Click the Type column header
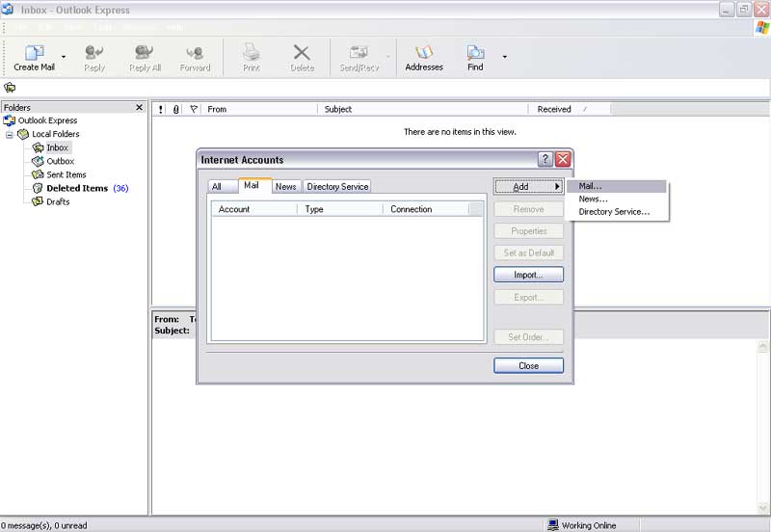Image resolution: width=771 pixels, height=532 pixels. pyautogui.click(x=340, y=209)
